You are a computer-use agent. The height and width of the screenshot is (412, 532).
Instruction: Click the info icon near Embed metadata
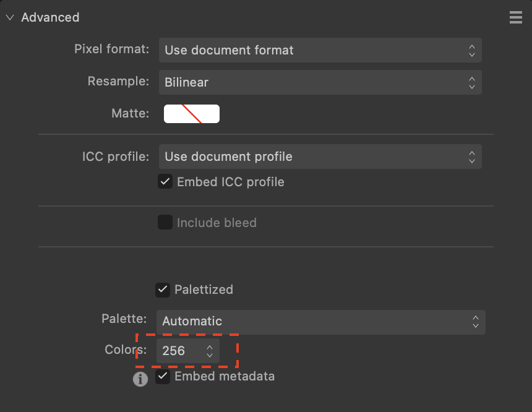click(140, 379)
